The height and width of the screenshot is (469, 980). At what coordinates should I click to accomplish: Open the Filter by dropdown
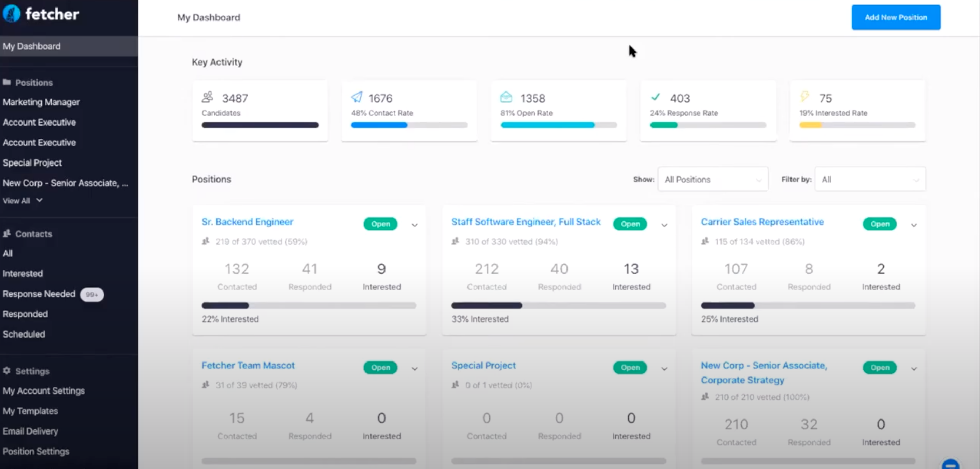[x=870, y=179]
